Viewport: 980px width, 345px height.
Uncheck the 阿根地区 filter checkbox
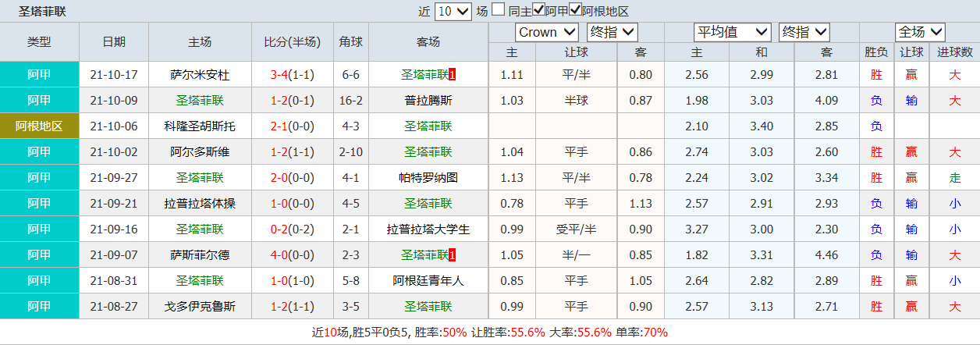(x=575, y=10)
